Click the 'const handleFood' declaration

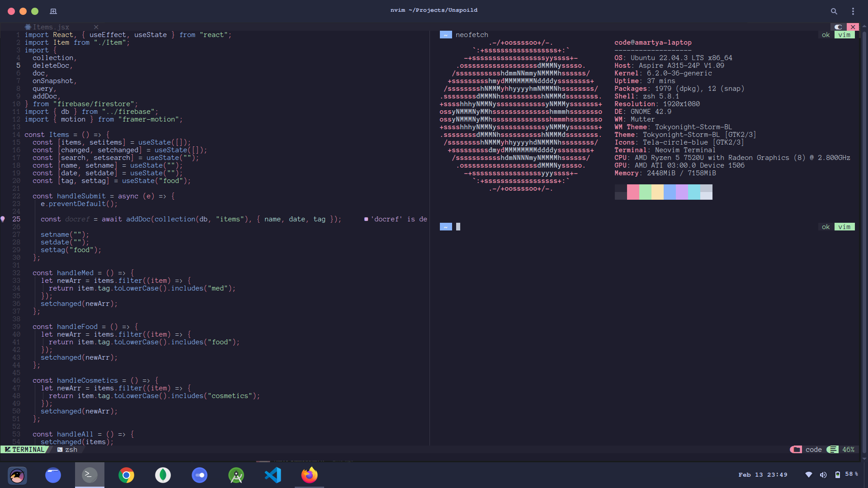(85, 327)
